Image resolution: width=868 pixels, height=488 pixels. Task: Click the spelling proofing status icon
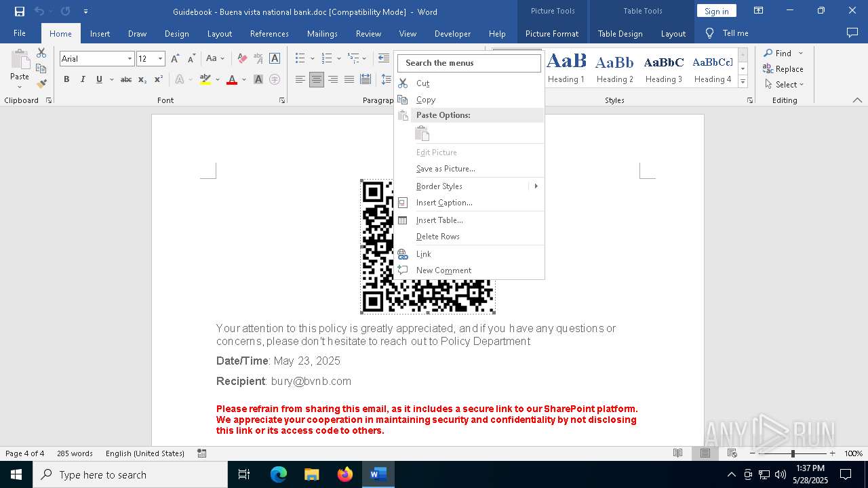(202, 453)
